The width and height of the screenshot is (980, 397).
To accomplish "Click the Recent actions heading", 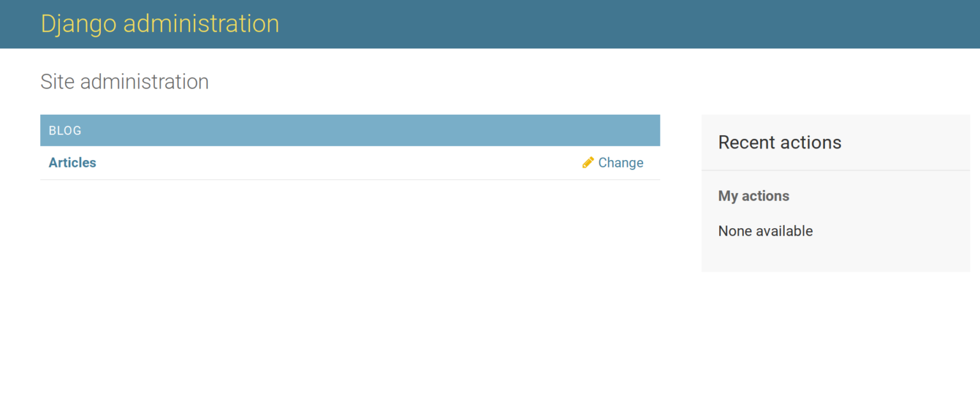I will [779, 142].
